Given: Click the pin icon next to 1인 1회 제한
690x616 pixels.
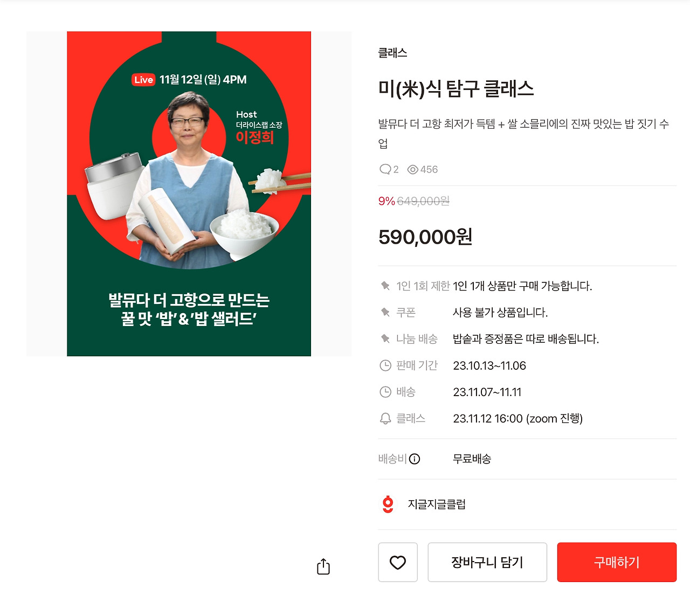Looking at the screenshot, I should [385, 286].
